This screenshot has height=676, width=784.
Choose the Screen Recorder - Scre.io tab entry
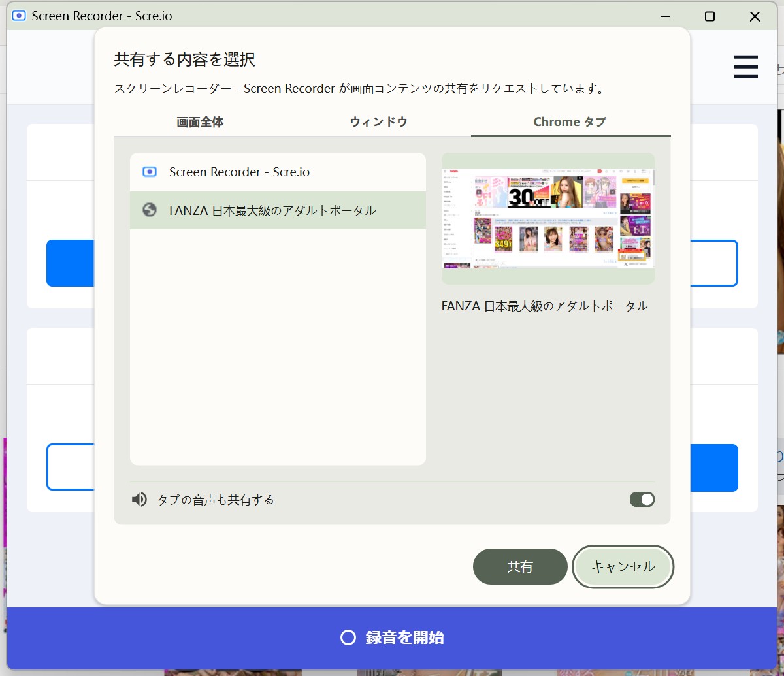[x=278, y=172]
